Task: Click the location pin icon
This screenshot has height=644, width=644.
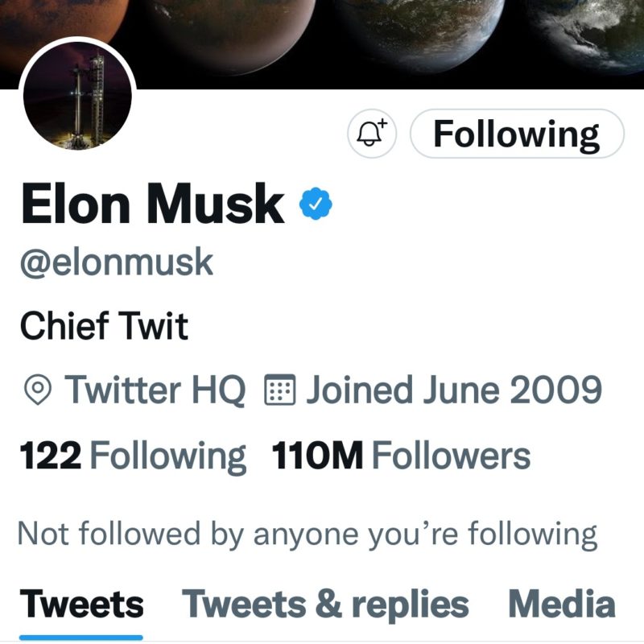Action: click(x=37, y=391)
